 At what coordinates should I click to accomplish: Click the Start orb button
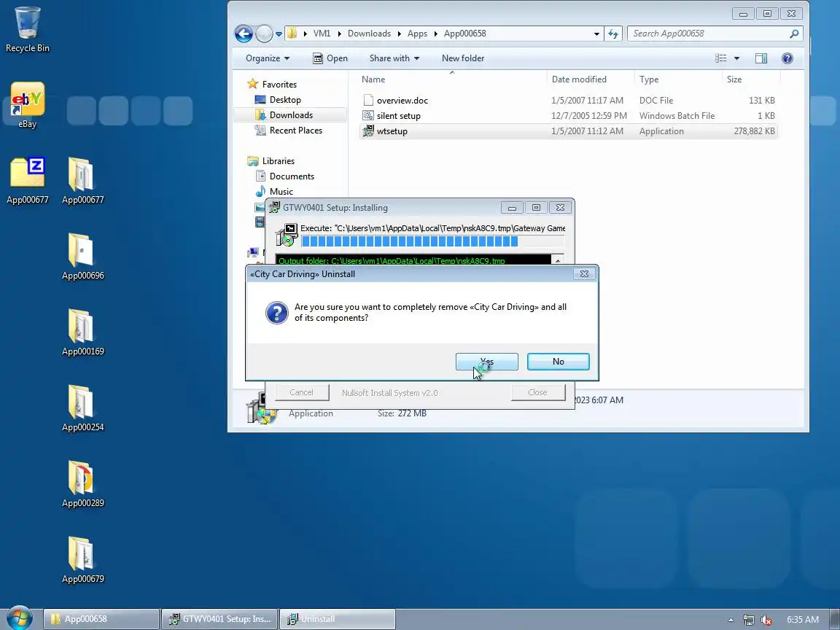coord(19,618)
